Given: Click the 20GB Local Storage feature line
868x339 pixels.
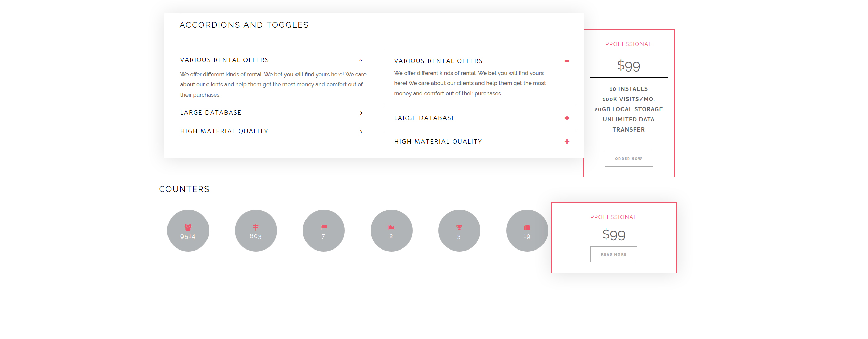Looking at the screenshot, I should coord(629,109).
